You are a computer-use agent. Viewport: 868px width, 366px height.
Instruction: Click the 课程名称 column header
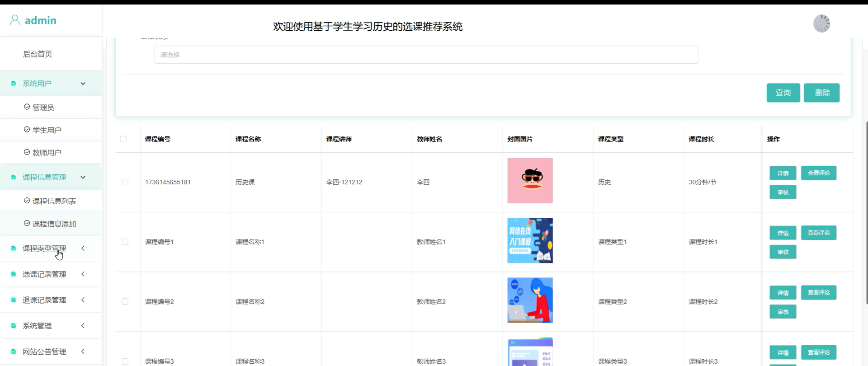pyautogui.click(x=248, y=139)
